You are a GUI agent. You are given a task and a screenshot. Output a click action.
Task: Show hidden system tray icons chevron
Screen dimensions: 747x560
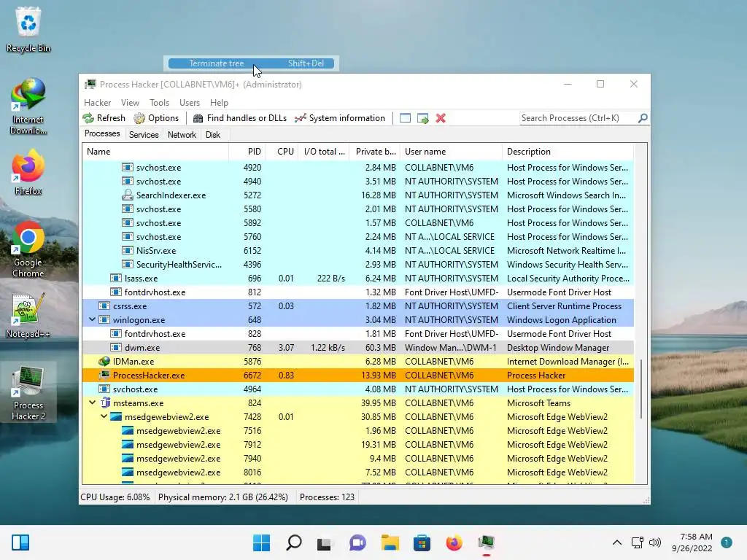pyautogui.click(x=617, y=542)
